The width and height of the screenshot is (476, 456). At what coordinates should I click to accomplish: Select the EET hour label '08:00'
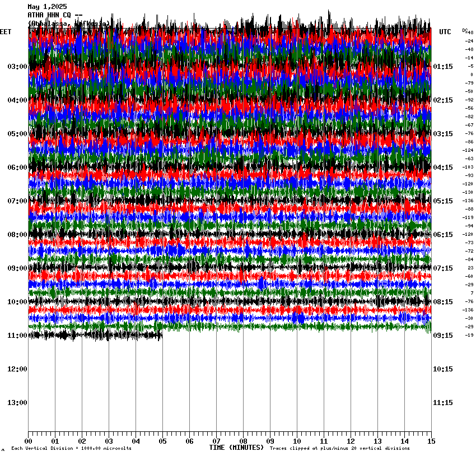pyautogui.click(x=17, y=235)
